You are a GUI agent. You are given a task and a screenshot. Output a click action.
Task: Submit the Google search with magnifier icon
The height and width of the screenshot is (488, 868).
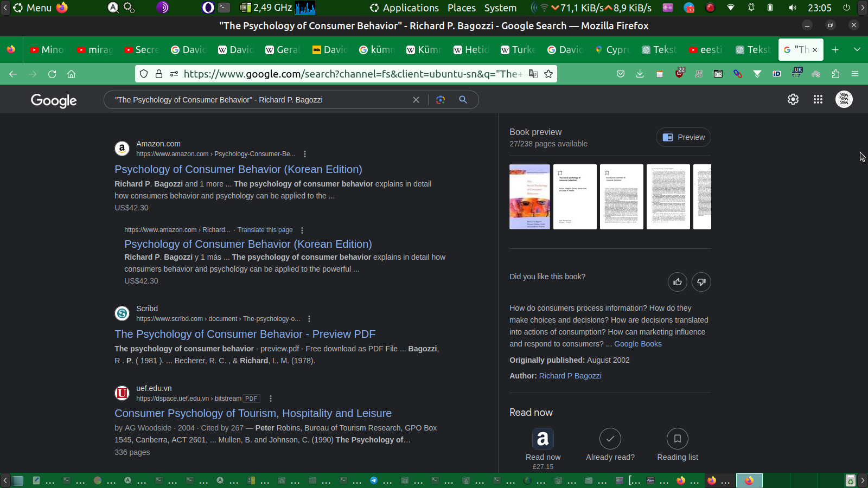pyautogui.click(x=463, y=100)
